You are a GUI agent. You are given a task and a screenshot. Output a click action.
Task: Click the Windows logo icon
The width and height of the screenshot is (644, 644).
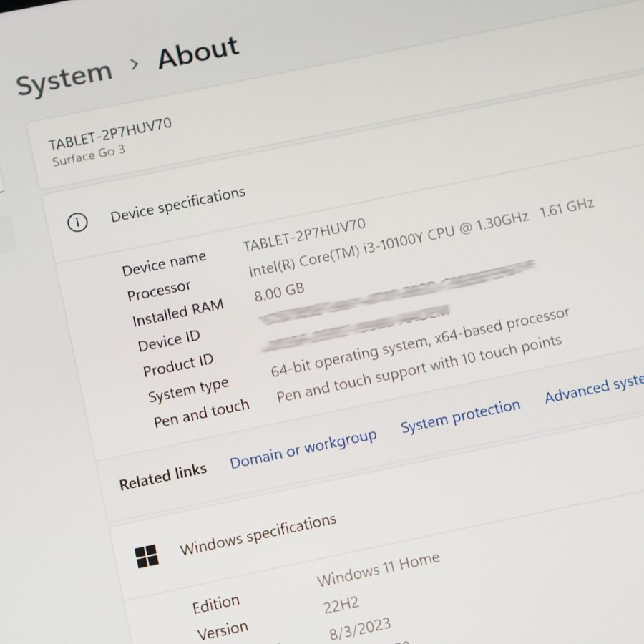(147, 557)
